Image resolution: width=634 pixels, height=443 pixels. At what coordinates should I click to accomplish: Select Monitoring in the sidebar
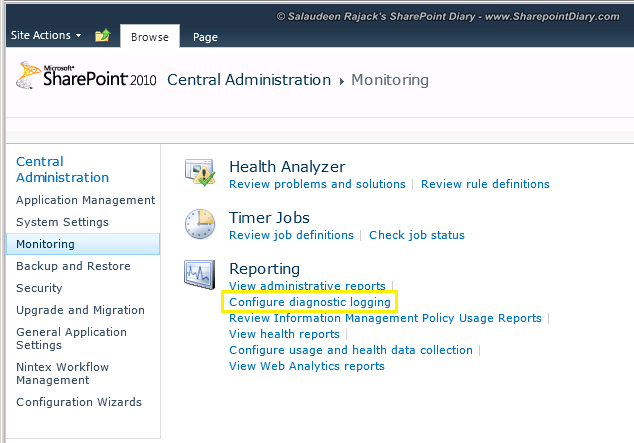(83, 244)
